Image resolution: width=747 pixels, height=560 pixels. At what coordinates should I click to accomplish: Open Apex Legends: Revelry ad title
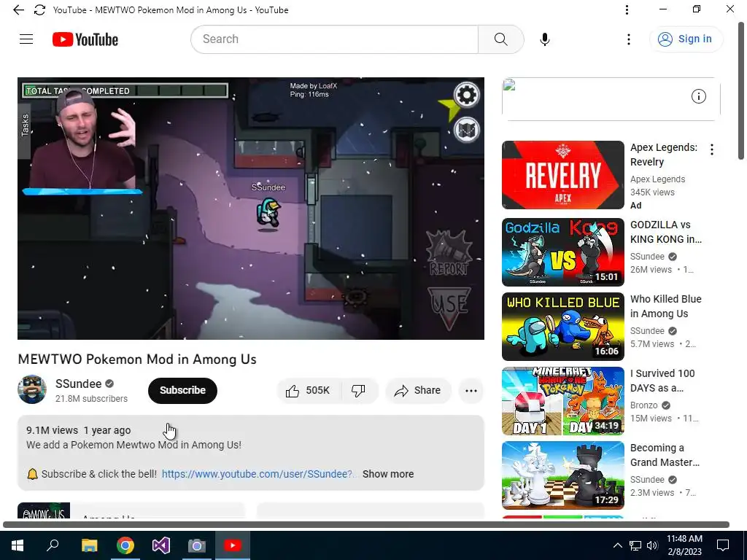tap(663, 155)
